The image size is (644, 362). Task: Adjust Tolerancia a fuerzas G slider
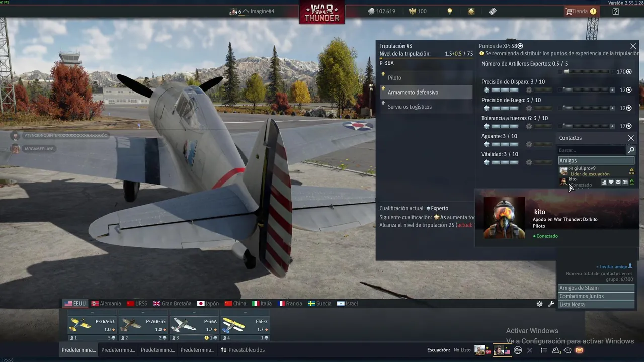tap(586, 126)
